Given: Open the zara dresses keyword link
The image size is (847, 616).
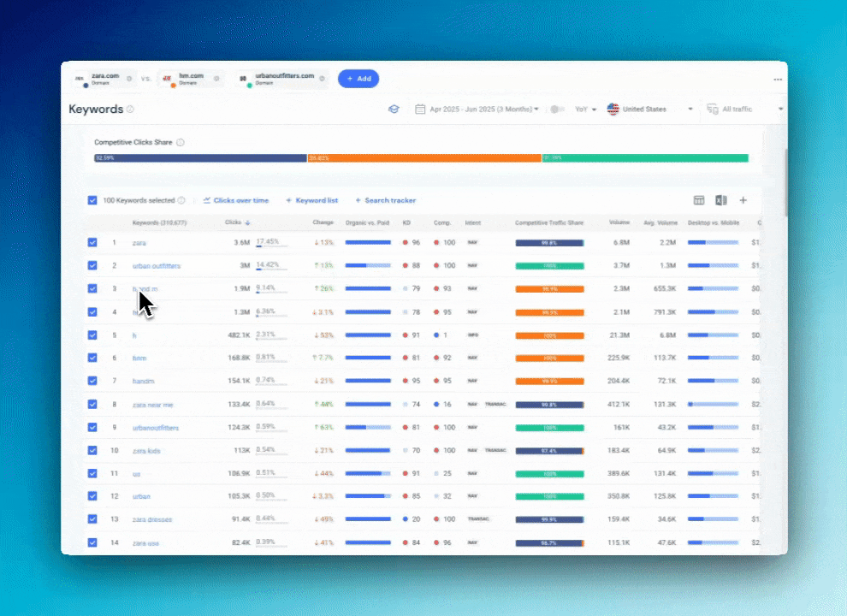Looking at the screenshot, I should pos(151,520).
